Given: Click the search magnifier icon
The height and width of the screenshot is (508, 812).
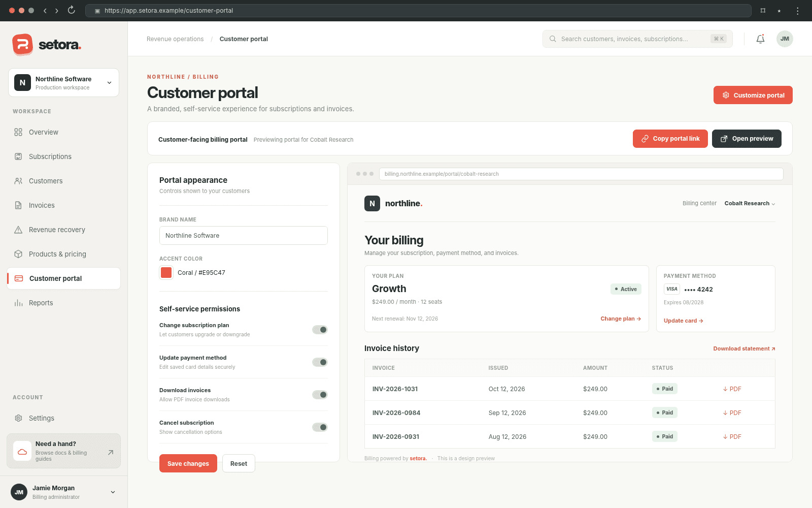Looking at the screenshot, I should [x=553, y=39].
